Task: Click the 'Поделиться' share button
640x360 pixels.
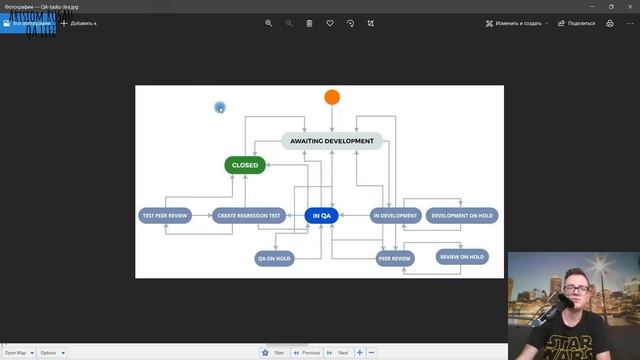Action: tap(577, 23)
